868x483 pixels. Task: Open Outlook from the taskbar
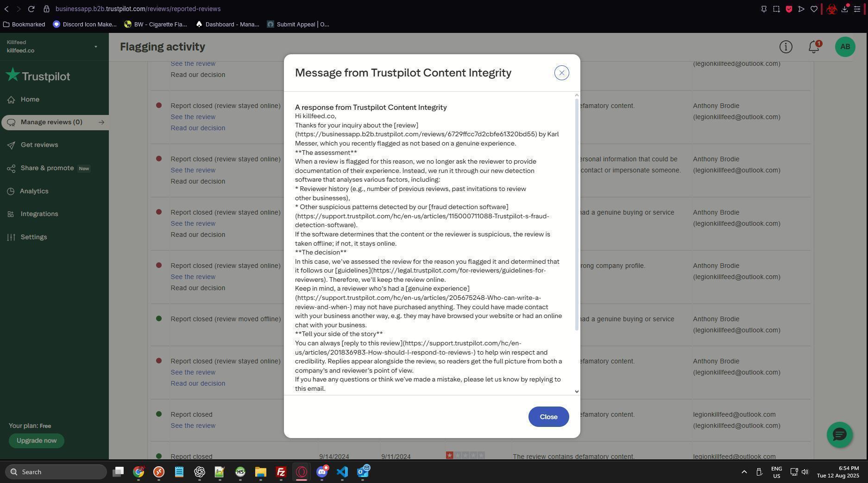click(363, 472)
